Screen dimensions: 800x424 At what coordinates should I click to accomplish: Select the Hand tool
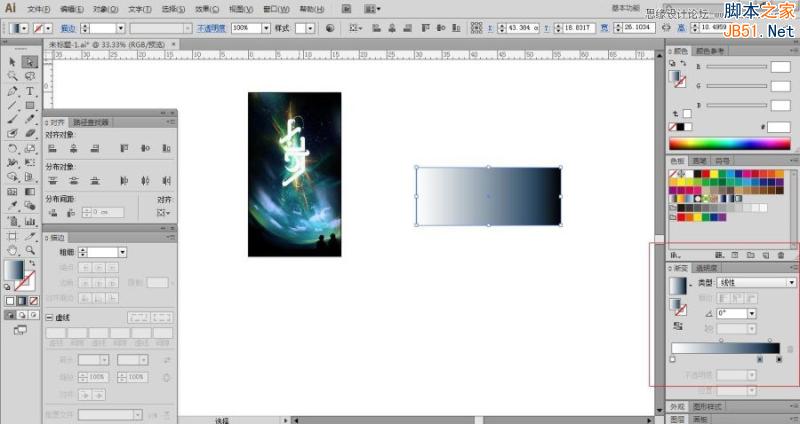click(13, 250)
